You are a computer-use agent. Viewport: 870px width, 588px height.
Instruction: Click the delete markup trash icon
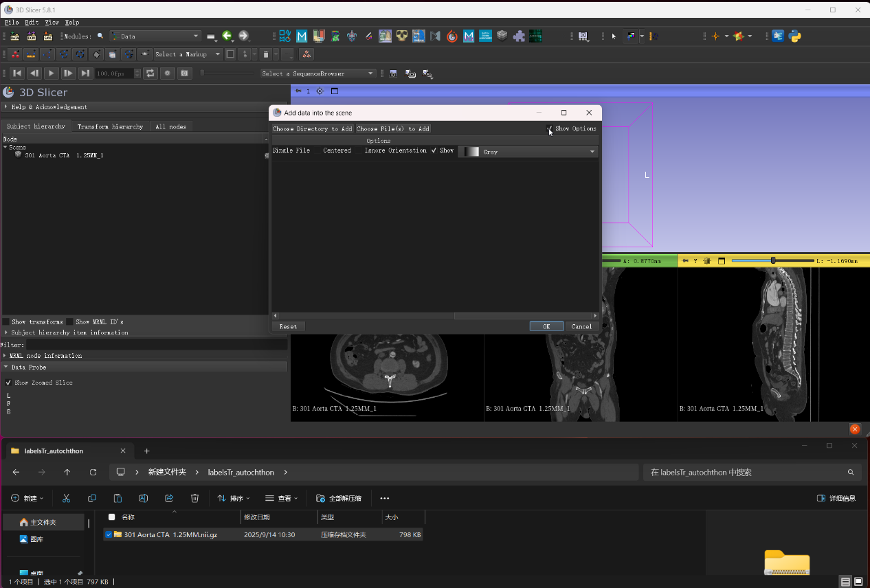[265, 54]
